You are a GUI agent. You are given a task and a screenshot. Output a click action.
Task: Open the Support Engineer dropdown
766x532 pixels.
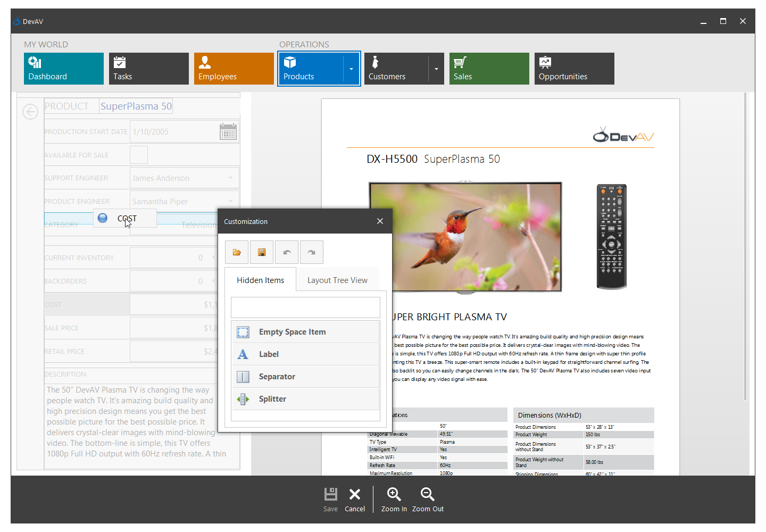point(231,178)
